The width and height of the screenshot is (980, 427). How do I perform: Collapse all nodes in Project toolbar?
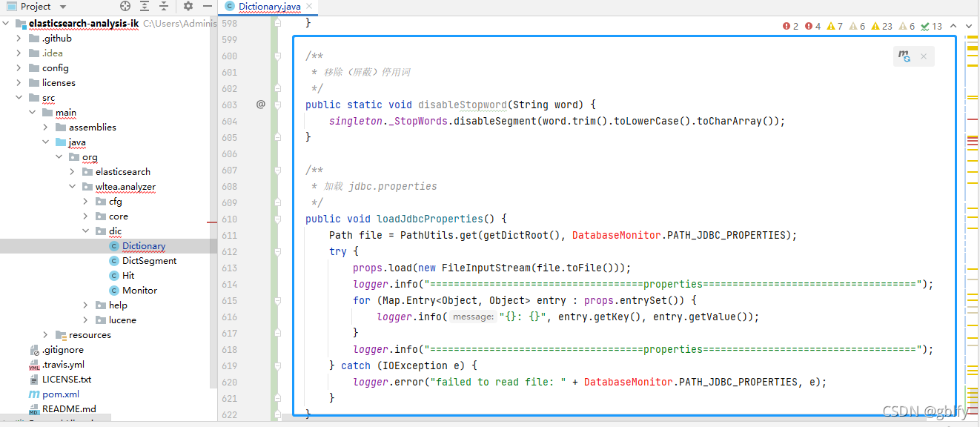click(x=164, y=7)
